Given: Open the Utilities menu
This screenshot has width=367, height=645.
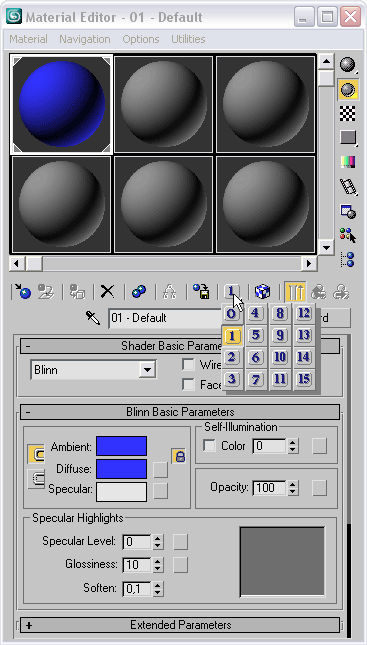Looking at the screenshot, I should click(188, 39).
